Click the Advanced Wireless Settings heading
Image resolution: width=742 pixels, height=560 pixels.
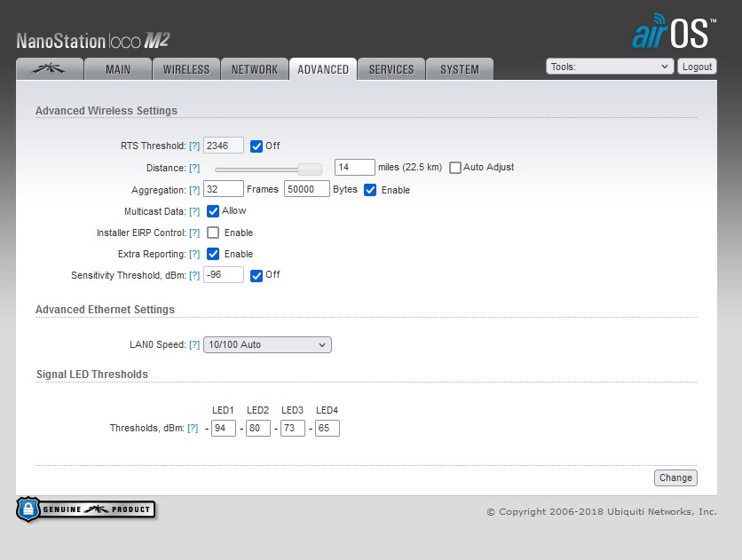[x=107, y=110]
